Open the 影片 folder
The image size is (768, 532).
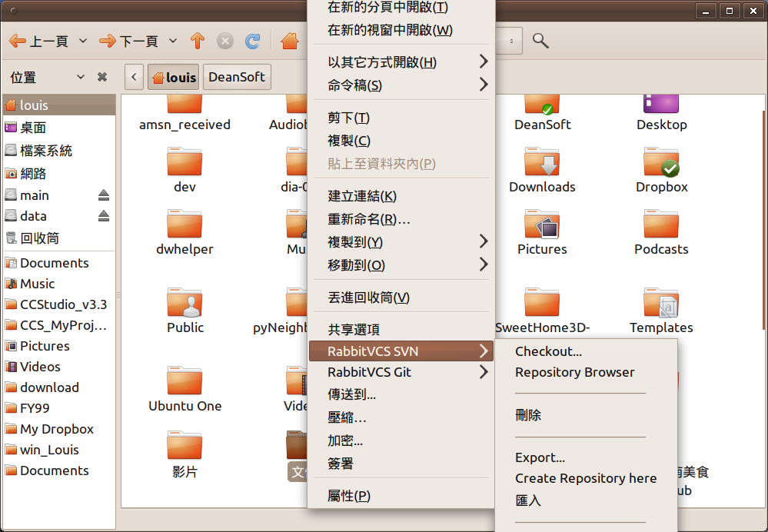(x=185, y=454)
